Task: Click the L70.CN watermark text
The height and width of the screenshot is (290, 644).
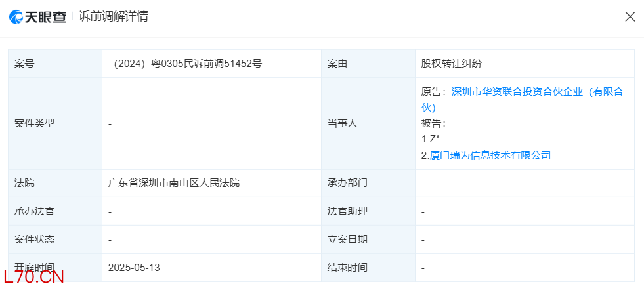Action: coord(33,278)
